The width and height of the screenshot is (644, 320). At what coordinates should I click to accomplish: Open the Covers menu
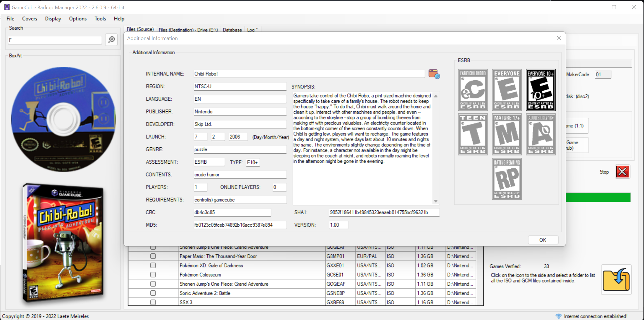30,19
